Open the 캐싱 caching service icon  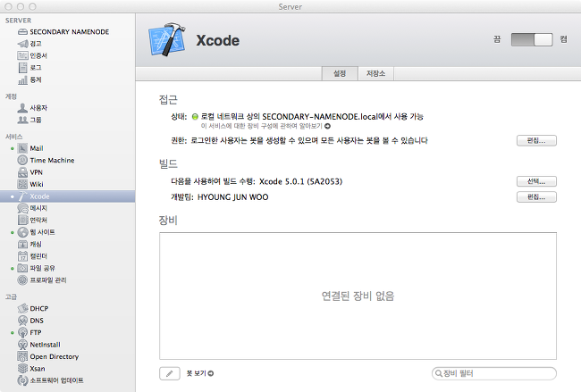[22, 244]
